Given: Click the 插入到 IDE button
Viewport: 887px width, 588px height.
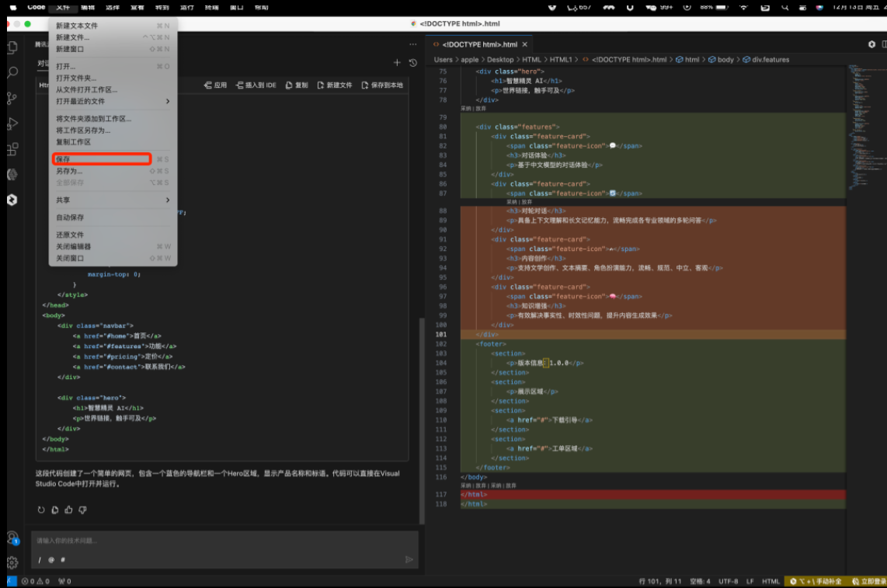Looking at the screenshot, I should (x=256, y=85).
